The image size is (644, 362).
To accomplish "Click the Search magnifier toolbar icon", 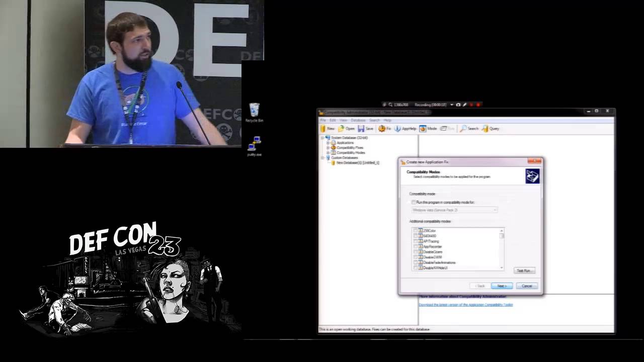I will click(x=463, y=129).
